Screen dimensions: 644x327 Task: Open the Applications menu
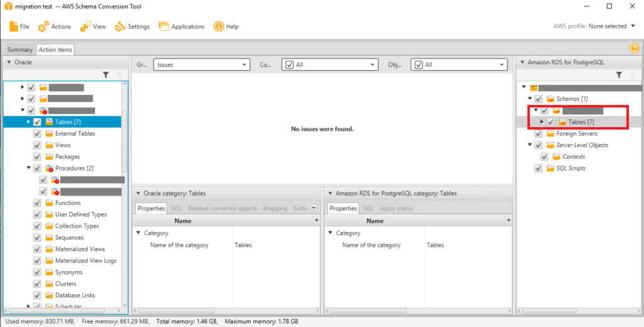(182, 26)
